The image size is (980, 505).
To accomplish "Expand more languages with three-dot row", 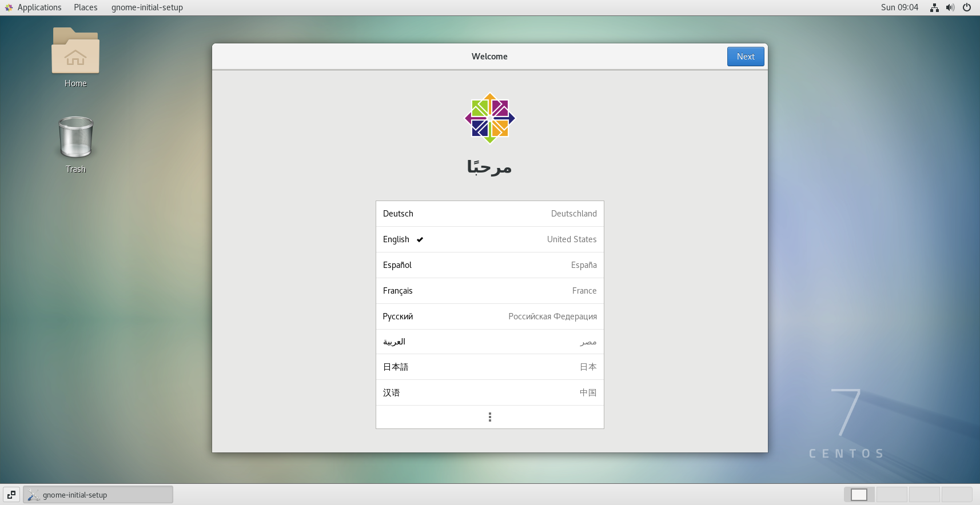I will click(490, 417).
